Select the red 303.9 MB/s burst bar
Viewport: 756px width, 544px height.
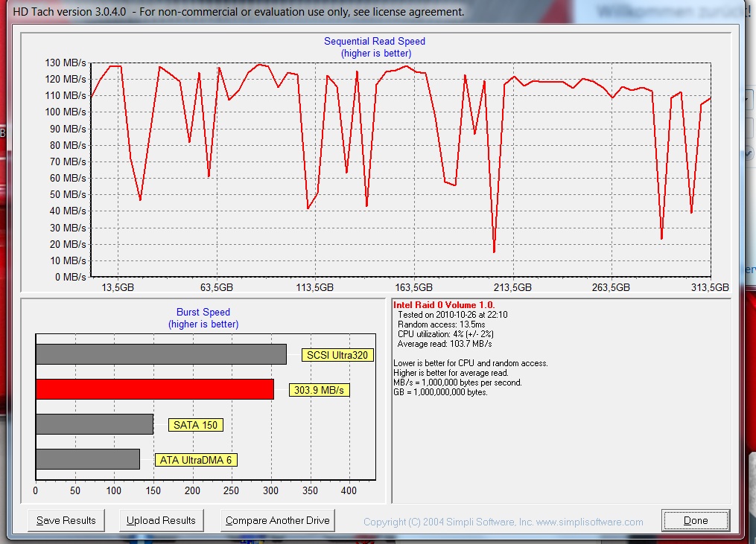coord(155,389)
